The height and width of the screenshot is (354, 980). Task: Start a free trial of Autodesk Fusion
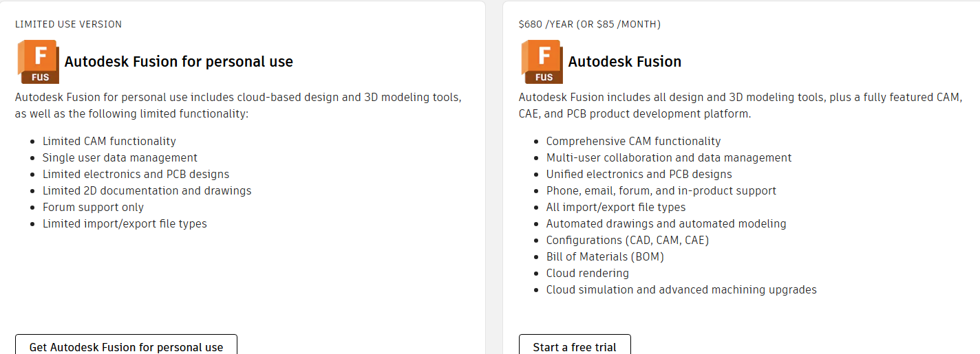coord(575,346)
